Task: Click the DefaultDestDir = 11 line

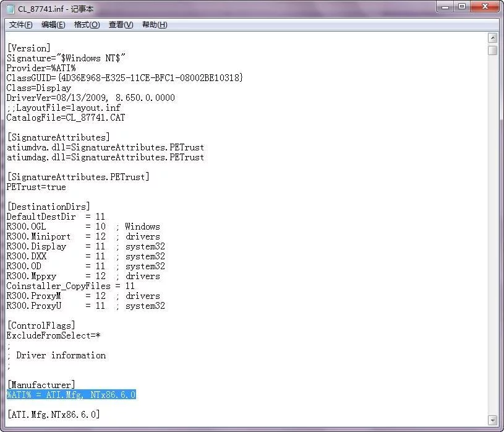Action: (x=56, y=217)
